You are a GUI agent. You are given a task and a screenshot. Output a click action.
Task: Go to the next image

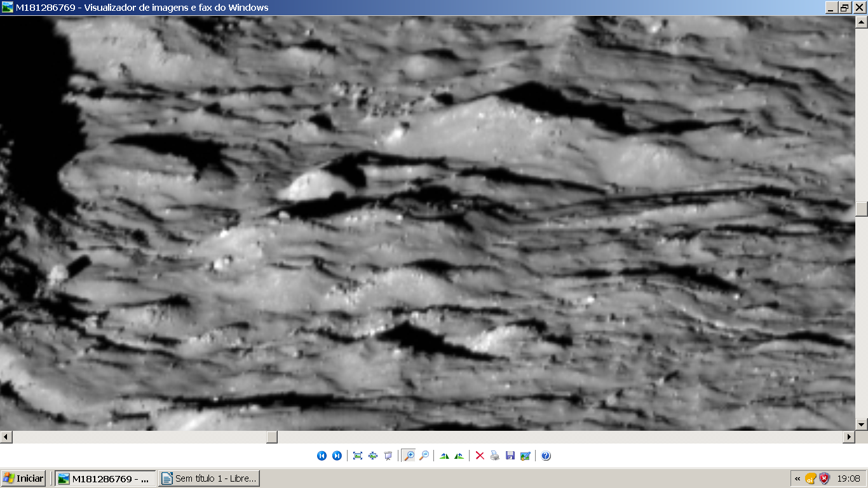[x=337, y=456]
